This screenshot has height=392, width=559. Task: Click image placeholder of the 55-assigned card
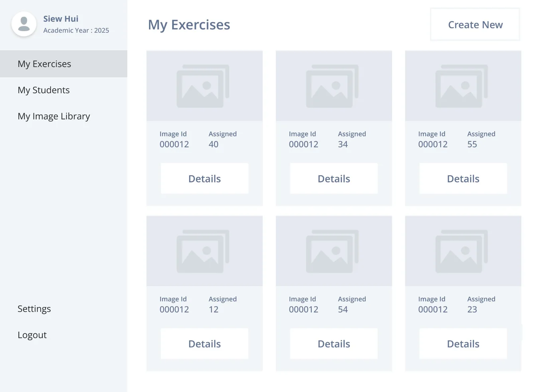[463, 86]
